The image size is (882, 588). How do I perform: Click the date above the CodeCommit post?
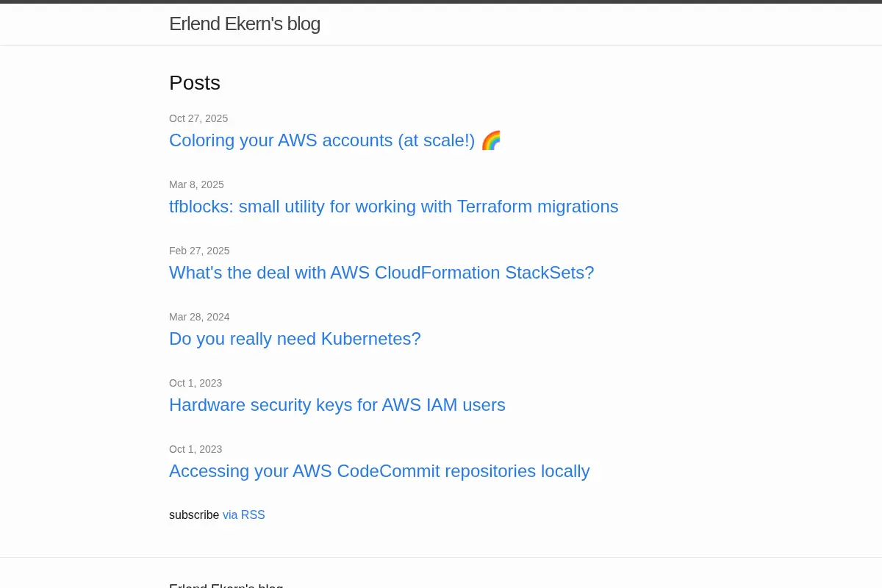[196, 449]
